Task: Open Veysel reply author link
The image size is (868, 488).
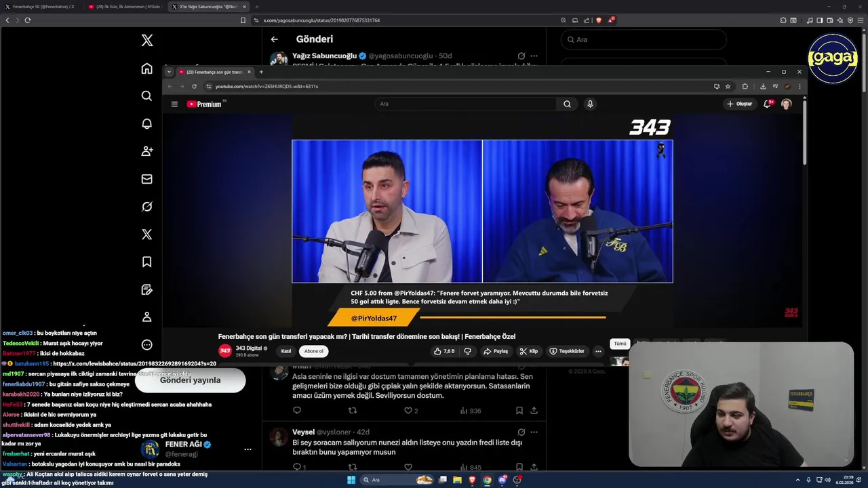Action: pos(303,432)
